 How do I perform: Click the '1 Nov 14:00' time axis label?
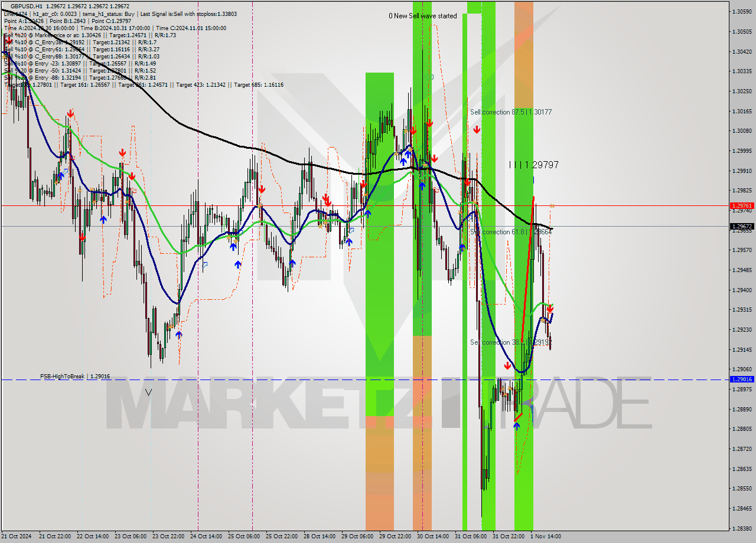click(545, 537)
